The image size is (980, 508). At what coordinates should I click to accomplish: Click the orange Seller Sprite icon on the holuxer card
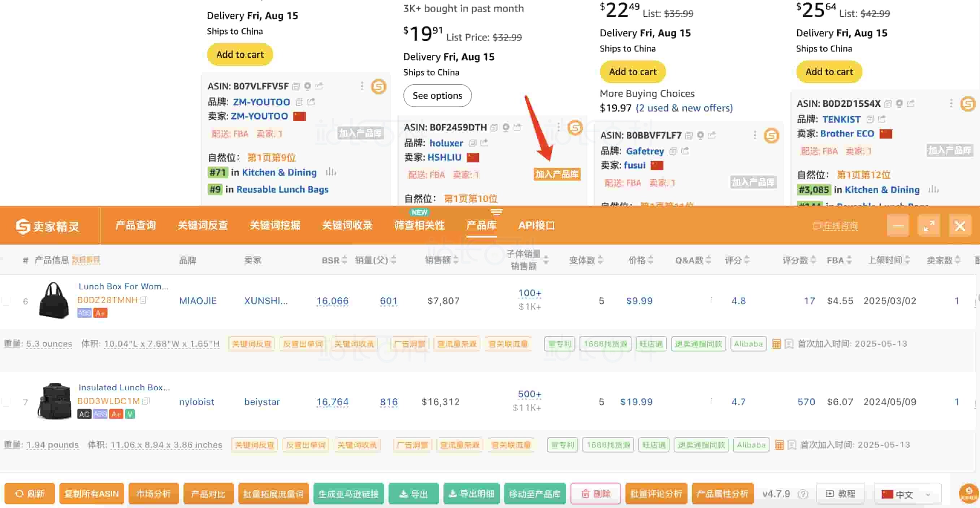575,128
